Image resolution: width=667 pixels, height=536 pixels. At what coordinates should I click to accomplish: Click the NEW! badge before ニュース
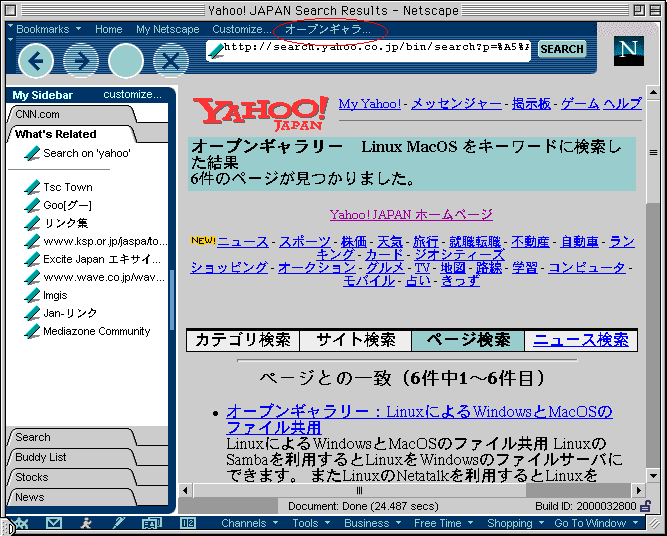[x=203, y=240]
